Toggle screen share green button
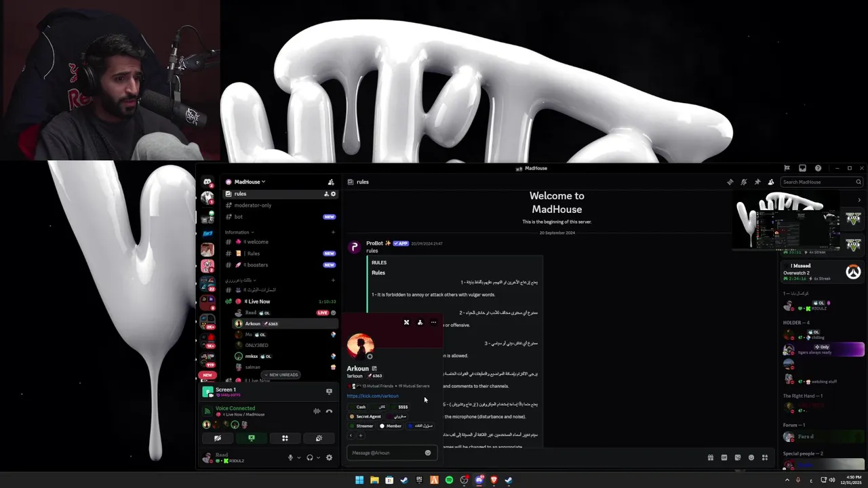Screen dimensions: 868x488 click(x=252, y=439)
